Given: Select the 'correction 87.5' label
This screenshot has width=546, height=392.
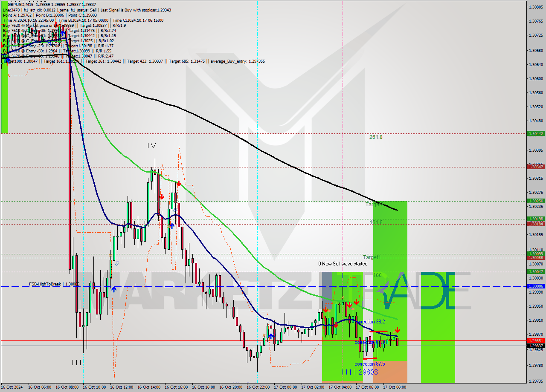Looking at the screenshot, I should 370,364.
